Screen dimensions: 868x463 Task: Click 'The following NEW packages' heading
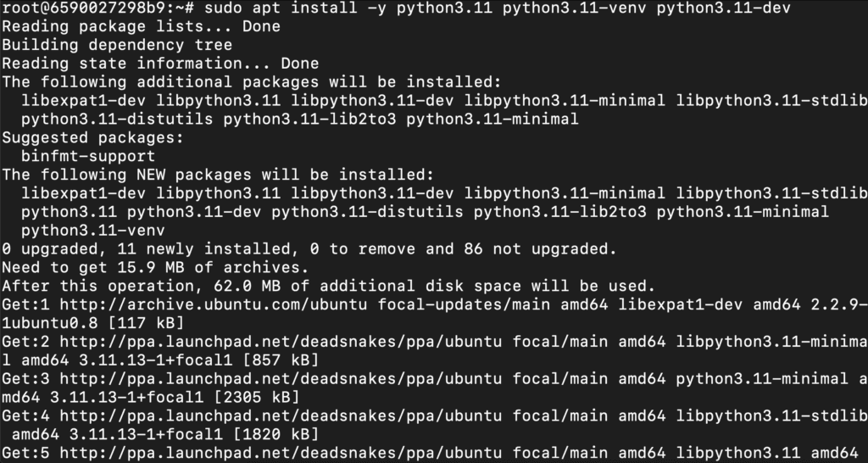click(218, 175)
